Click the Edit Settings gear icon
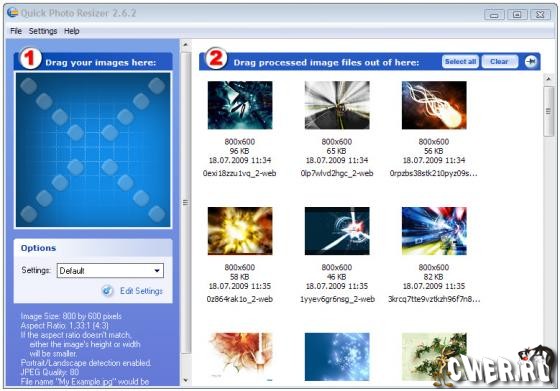This screenshot has height=391, width=560. (x=107, y=291)
